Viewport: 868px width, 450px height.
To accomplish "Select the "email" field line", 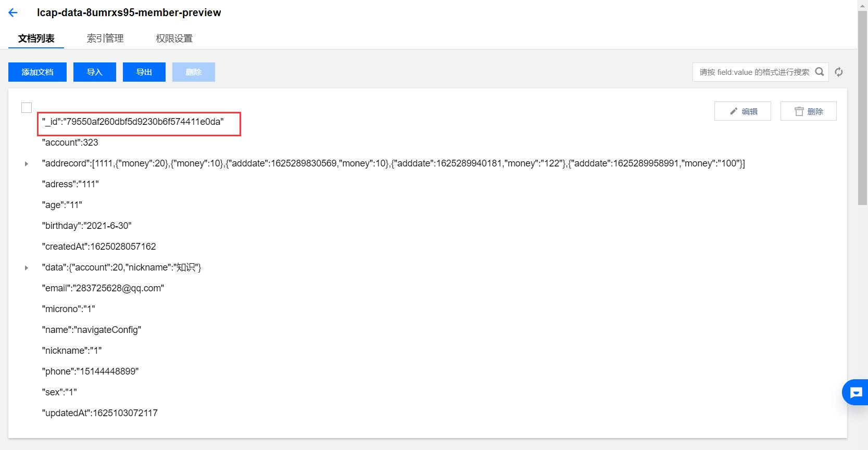I will click(103, 288).
